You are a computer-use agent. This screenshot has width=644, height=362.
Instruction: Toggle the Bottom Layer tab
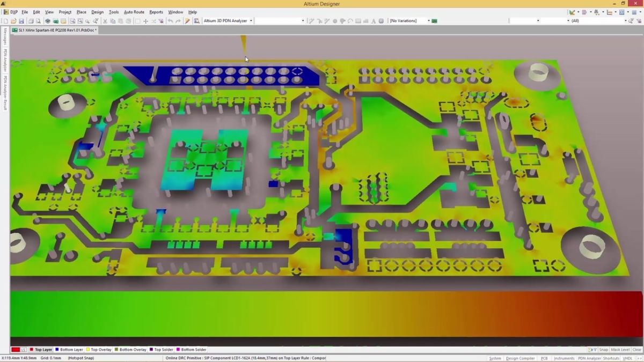pos(69,350)
